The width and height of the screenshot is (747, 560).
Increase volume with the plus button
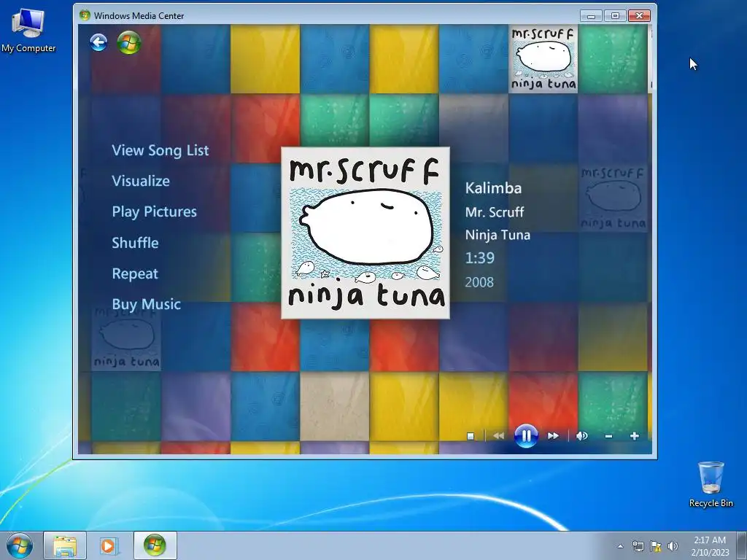point(634,436)
